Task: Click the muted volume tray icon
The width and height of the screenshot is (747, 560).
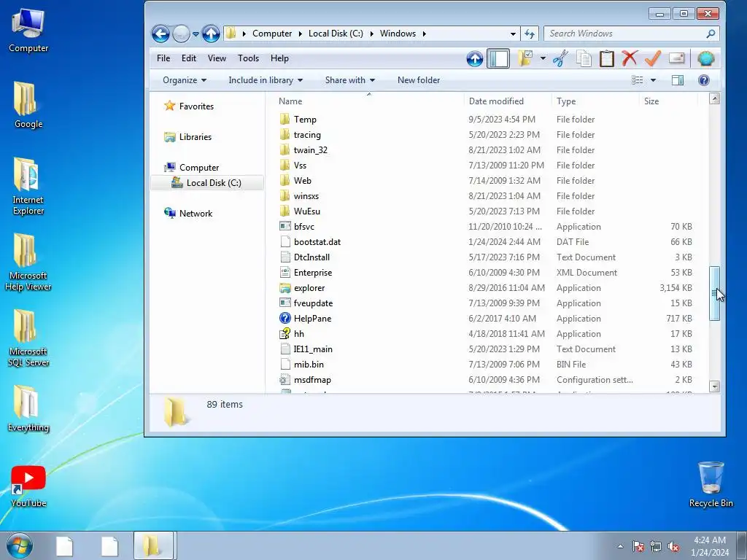Action: click(673, 546)
